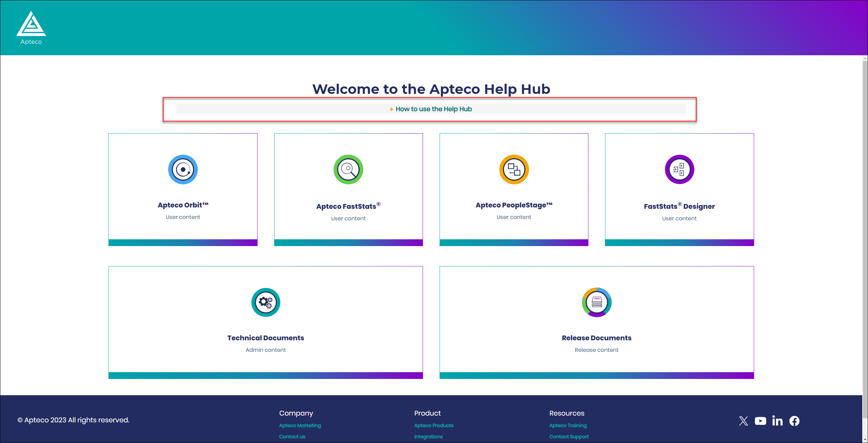Image resolution: width=868 pixels, height=443 pixels.
Task: Click the Integrations link in the footer
Action: 428,437
